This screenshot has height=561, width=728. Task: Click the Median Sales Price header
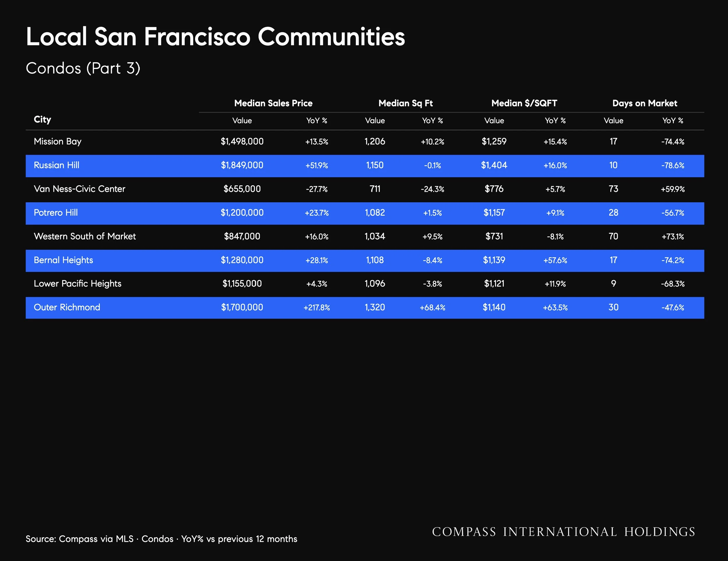pos(273,103)
